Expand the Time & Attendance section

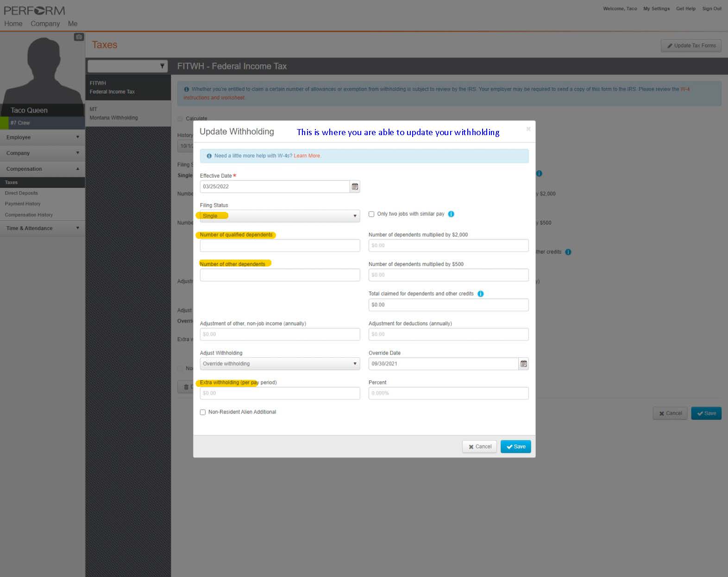click(x=42, y=228)
